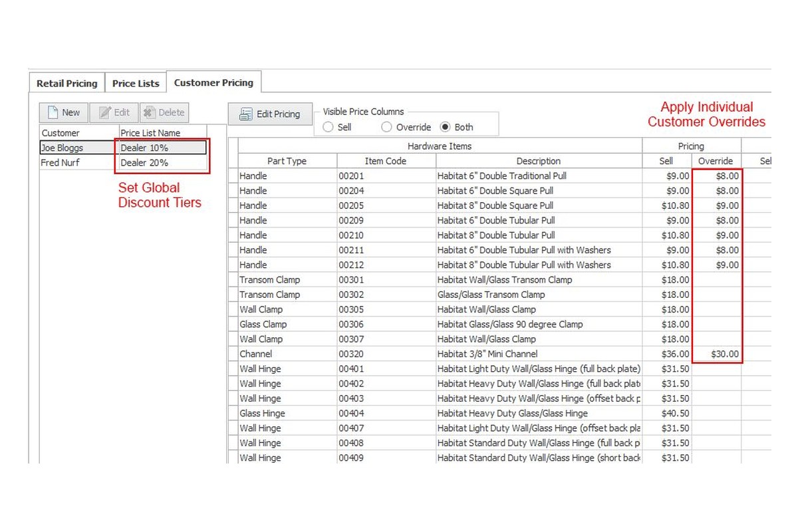Click item code 00201
The height and width of the screenshot is (532, 798).
(x=386, y=176)
